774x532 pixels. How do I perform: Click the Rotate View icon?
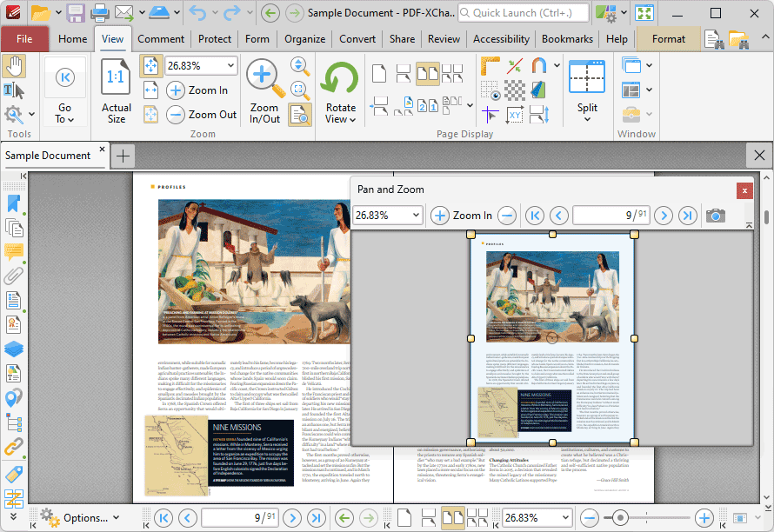pos(340,79)
